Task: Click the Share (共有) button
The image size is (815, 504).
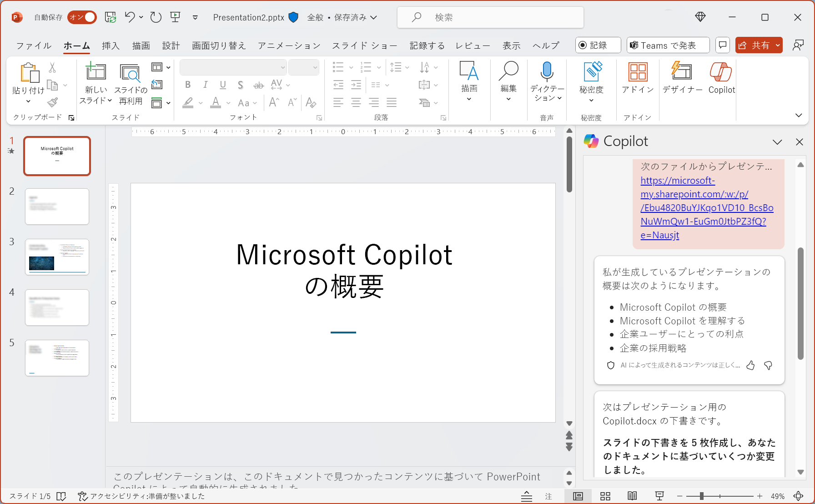Action: [755, 45]
